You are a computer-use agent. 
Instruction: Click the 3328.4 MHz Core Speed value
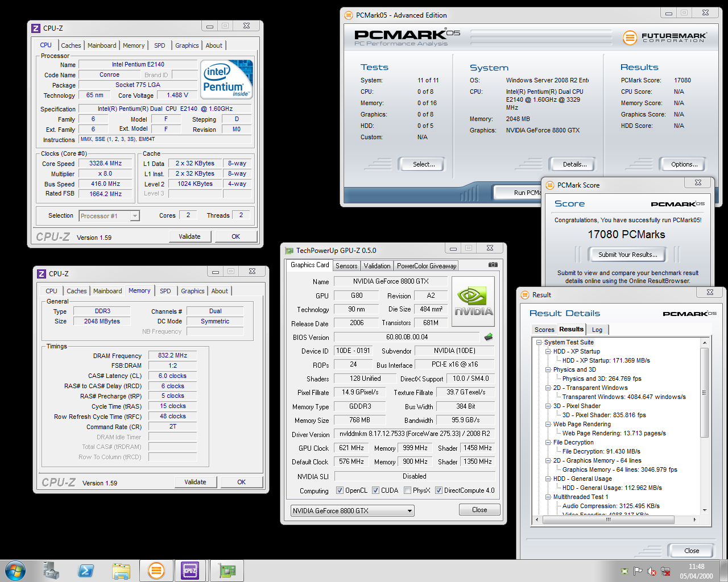pos(105,163)
